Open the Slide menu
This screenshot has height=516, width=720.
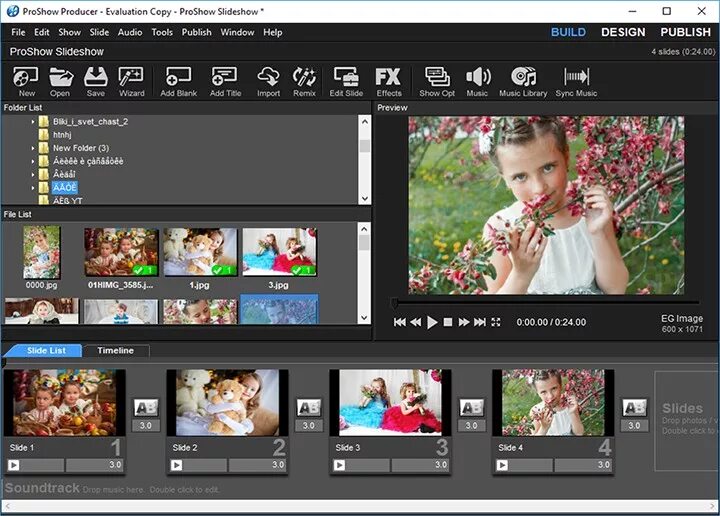coord(99,32)
